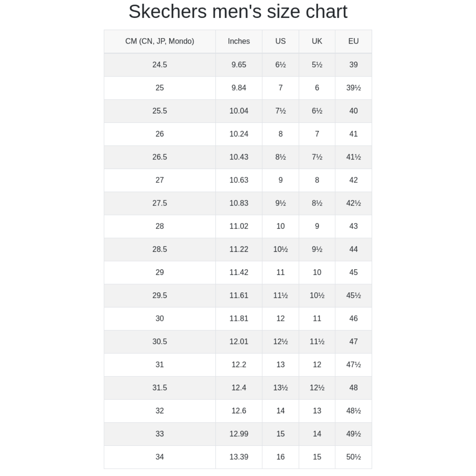Select the 31.5 cm cell
Image resolution: width=476 pixels, height=476 pixels.
pos(159,388)
